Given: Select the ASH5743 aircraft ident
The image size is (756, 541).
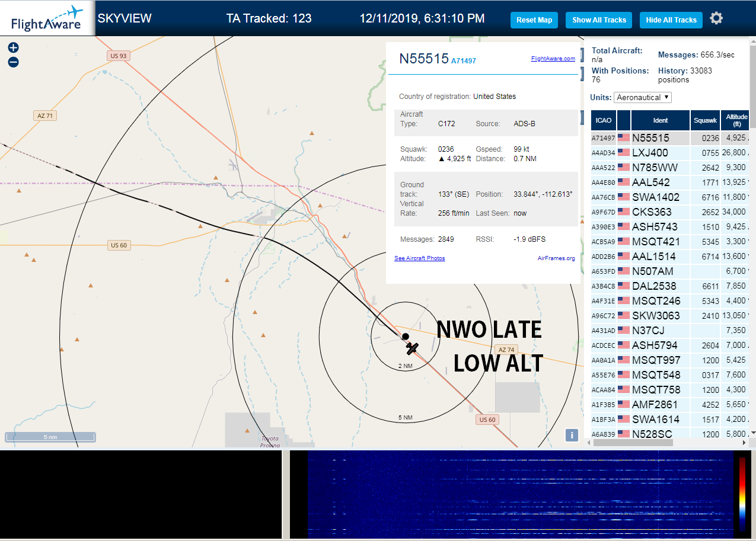Looking at the screenshot, I should 656,226.
